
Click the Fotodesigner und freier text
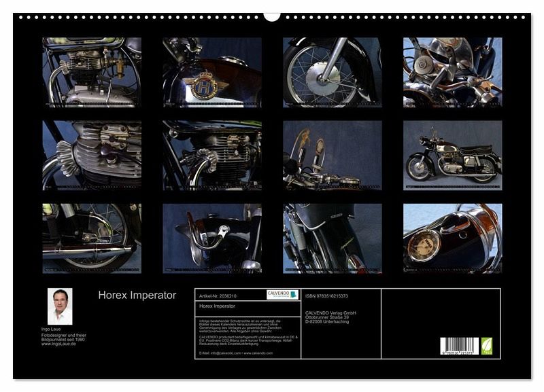point(64,336)
